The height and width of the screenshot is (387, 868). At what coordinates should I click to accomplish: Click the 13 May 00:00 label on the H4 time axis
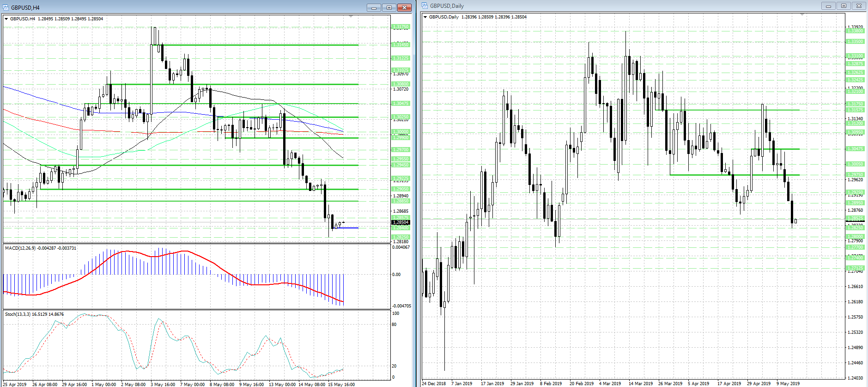tap(282, 384)
